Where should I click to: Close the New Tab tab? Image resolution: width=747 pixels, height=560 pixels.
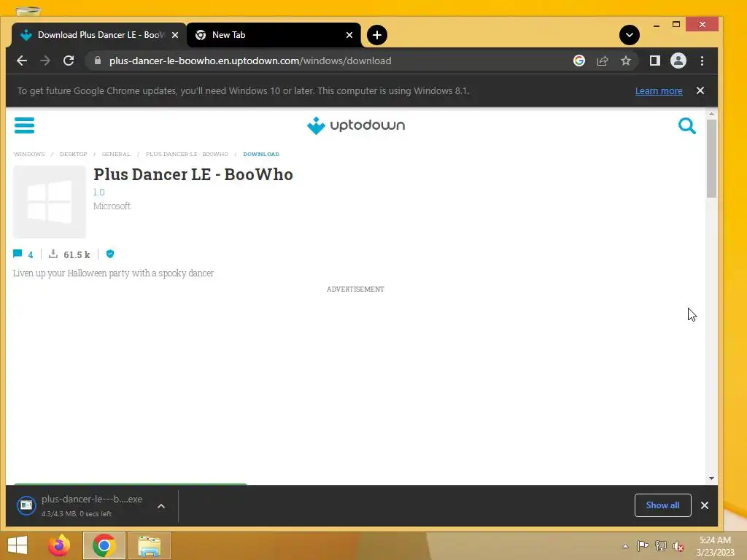349,35
